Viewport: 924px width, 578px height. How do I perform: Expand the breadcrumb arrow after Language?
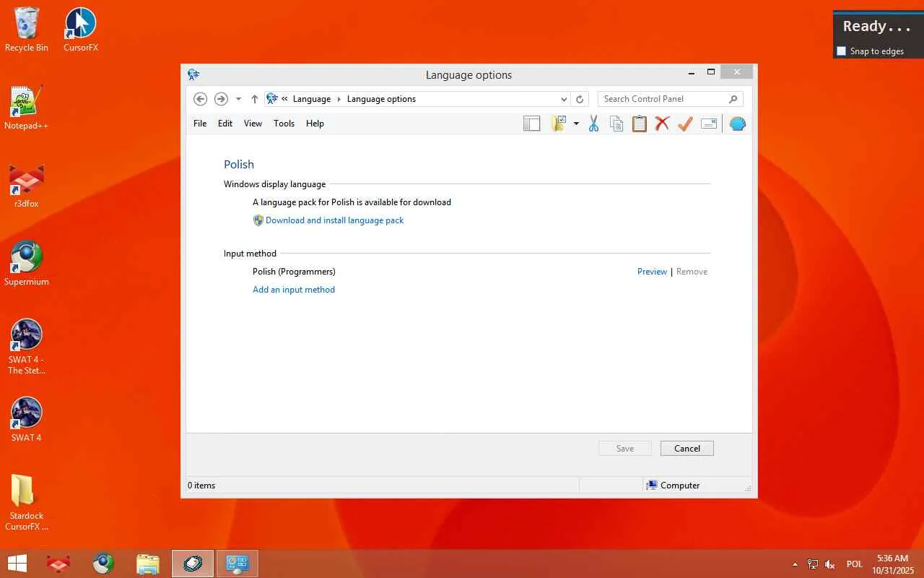click(339, 99)
